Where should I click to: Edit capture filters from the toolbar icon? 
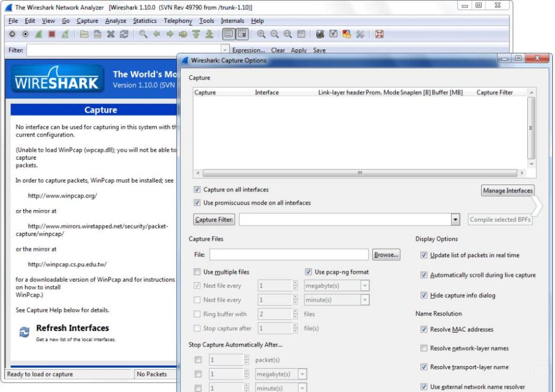pos(320,34)
